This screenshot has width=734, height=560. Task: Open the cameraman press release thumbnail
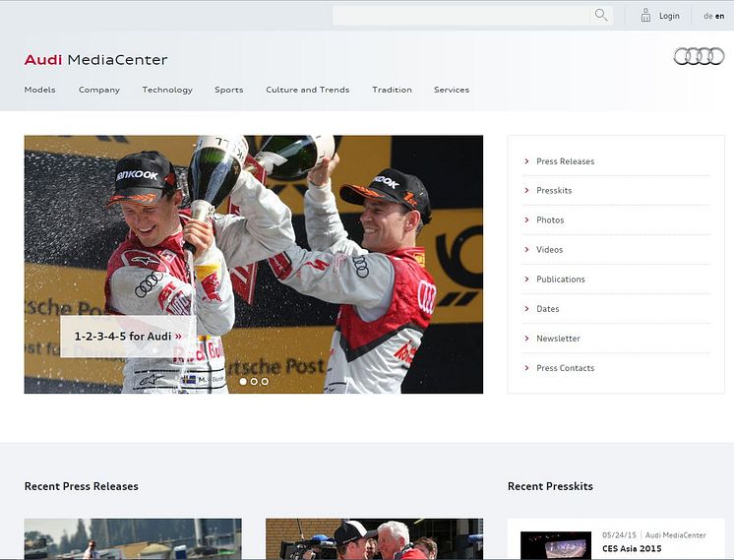tap(375, 539)
